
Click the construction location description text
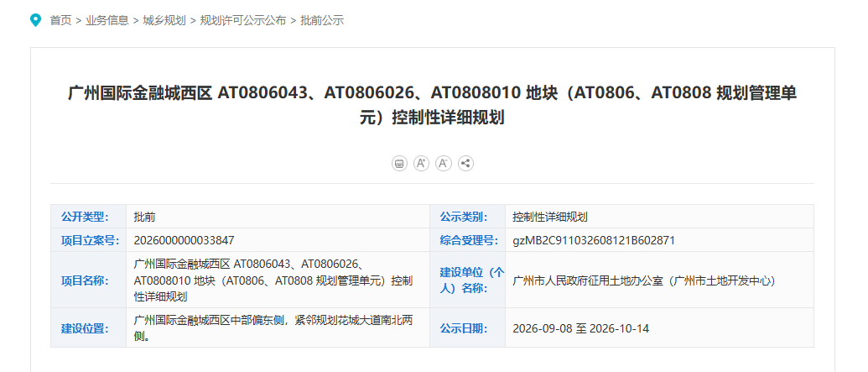click(x=273, y=327)
